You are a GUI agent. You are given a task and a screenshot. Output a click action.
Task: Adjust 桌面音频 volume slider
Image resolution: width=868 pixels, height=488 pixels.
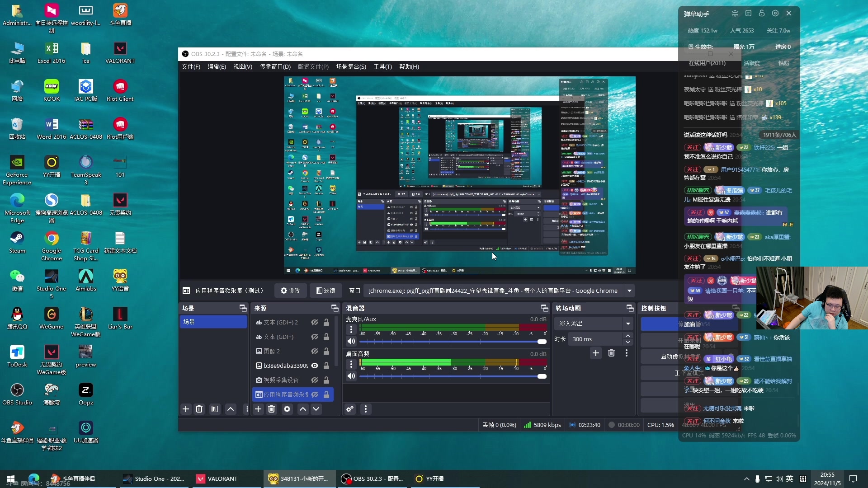point(453,376)
